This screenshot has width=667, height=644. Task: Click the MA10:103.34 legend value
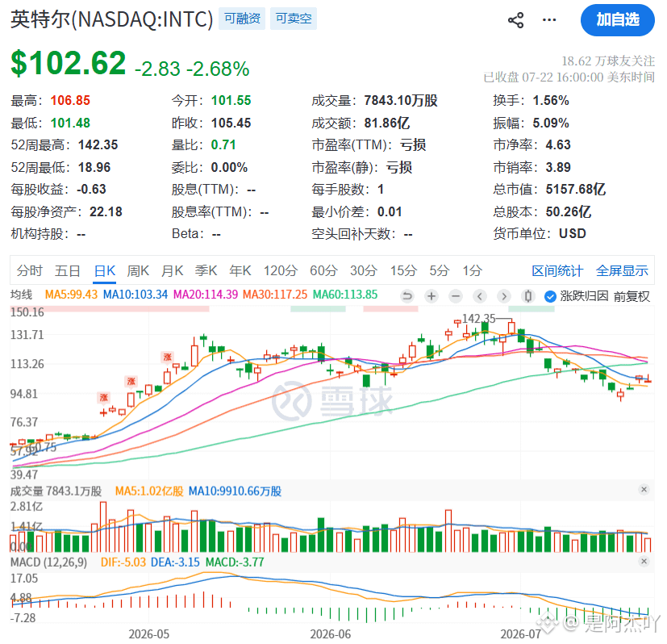coord(135,295)
